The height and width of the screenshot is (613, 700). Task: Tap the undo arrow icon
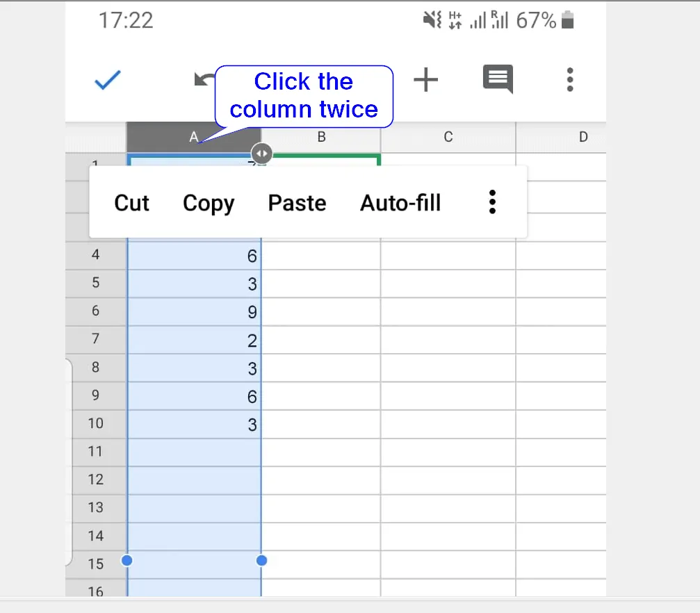(x=204, y=79)
